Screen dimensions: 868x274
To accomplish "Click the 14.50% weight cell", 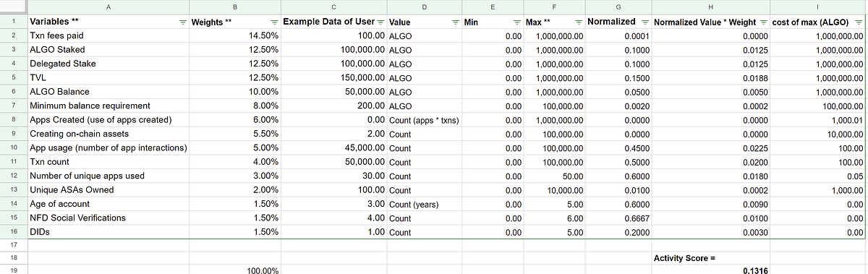I will click(x=234, y=35).
